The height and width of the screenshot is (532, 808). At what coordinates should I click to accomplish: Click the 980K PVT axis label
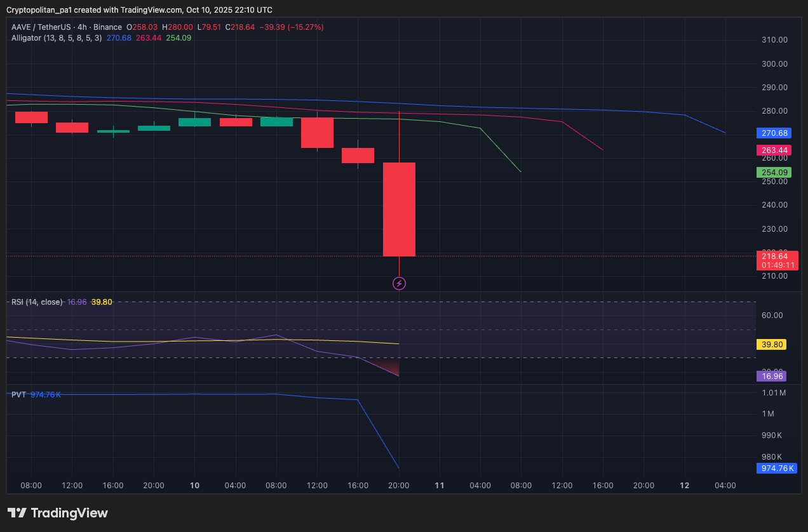point(772,457)
